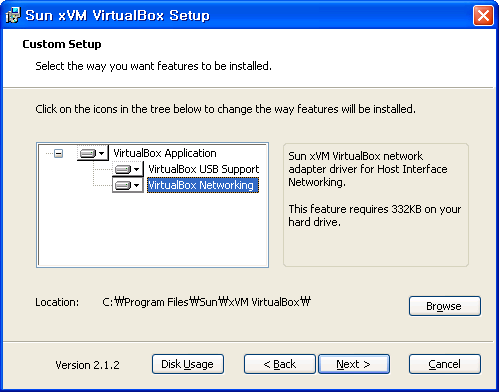
Task: Open the VirtualBox USB Support dropdown arrow
Action: 137,169
